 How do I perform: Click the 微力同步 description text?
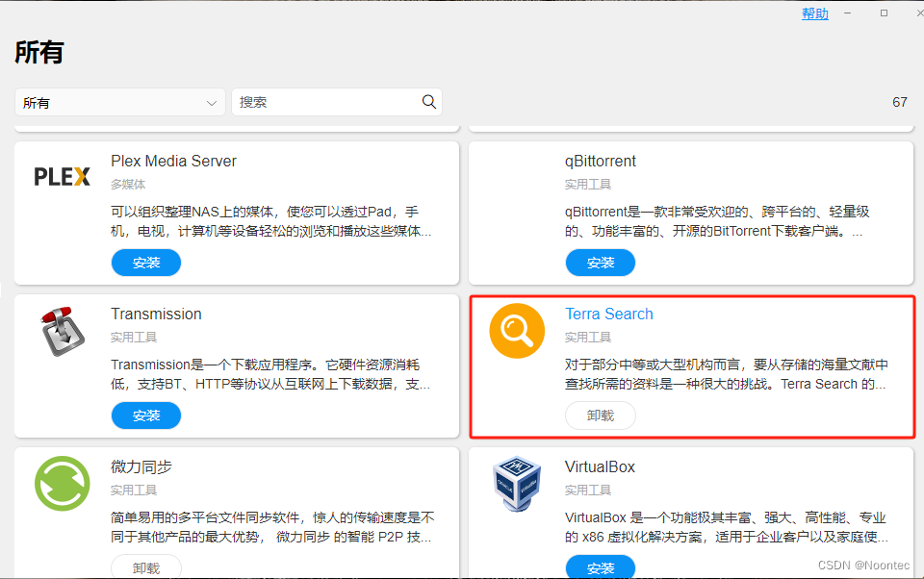click(272, 527)
